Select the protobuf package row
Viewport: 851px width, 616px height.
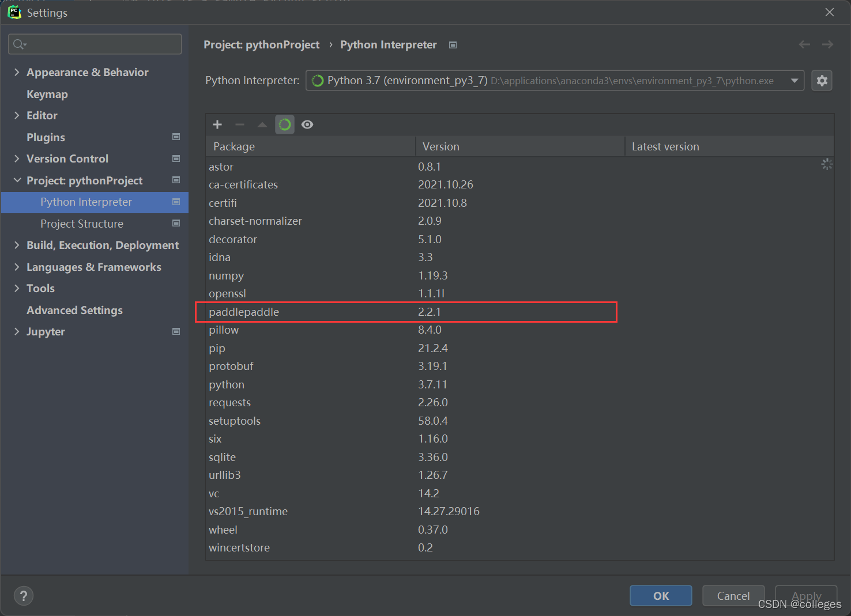[x=519, y=366]
